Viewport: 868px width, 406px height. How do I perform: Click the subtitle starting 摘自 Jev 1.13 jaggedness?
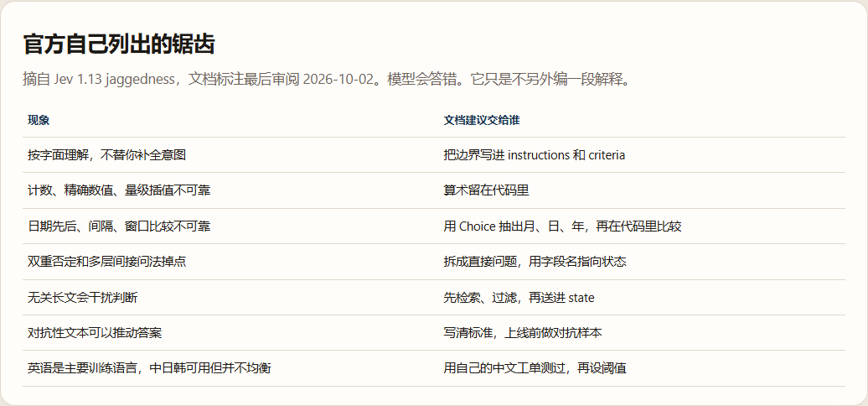[327, 79]
